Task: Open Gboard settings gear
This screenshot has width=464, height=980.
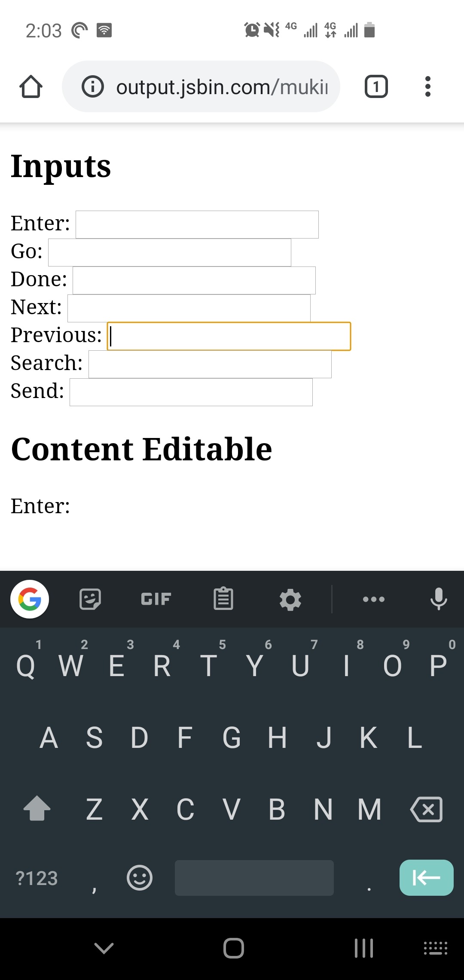Action: pyautogui.click(x=290, y=600)
